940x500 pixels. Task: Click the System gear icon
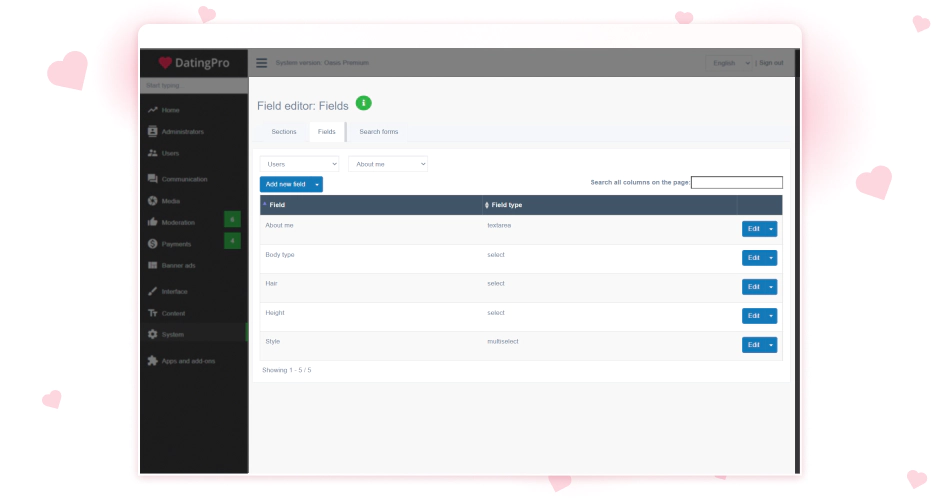click(x=153, y=334)
